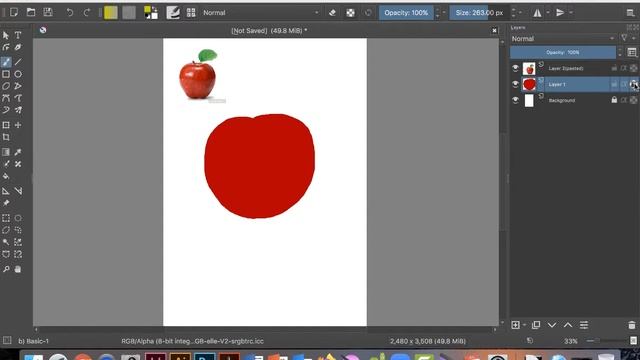Expand the vertical mirror options arrow
This screenshot has width=640, height=360.
[571, 13]
